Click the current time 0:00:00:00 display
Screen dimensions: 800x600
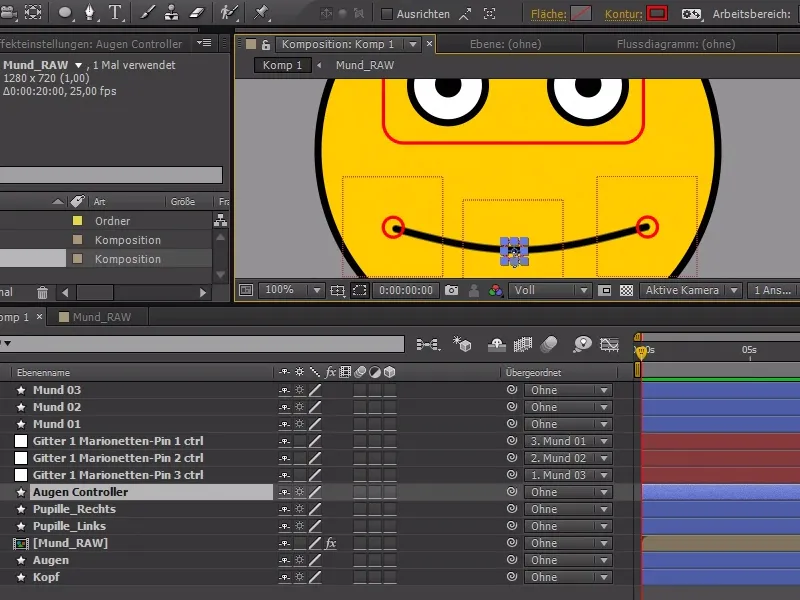tap(406, 290)
